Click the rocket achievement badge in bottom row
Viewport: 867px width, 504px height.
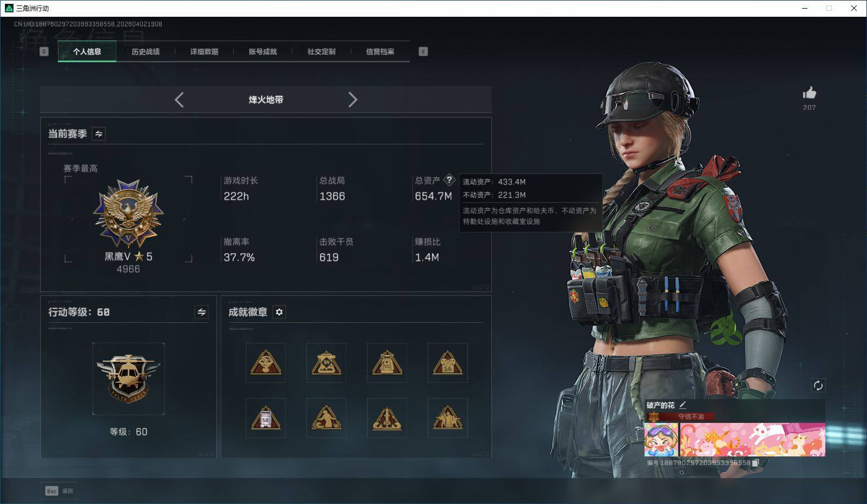click(386, 417)
